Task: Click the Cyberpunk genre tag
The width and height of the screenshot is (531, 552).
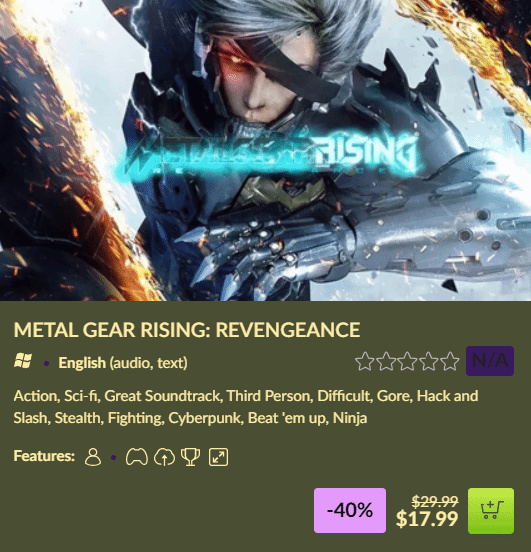Action: (205, 418)
